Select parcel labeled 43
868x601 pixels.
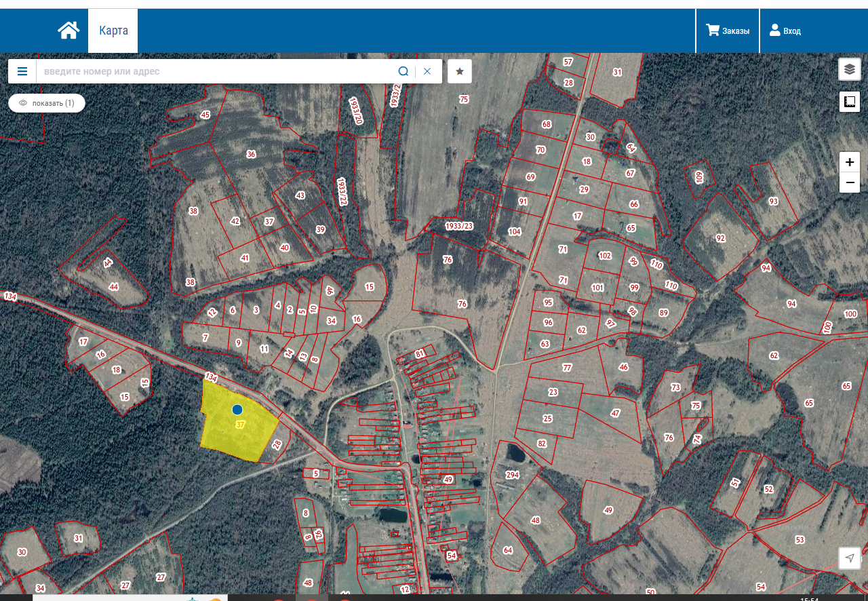(300, 195)
